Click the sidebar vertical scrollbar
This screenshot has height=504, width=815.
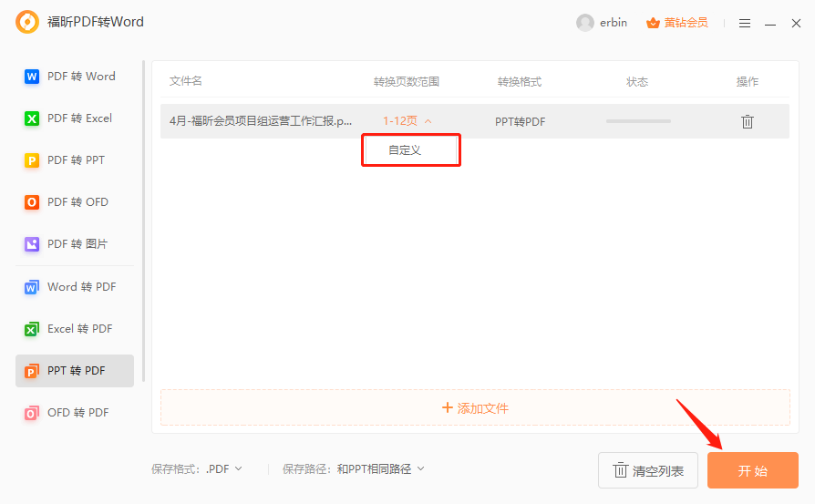(143, 221)
